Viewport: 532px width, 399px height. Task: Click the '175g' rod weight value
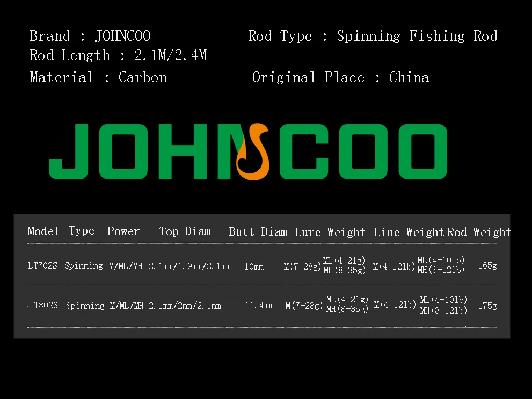pos(487,306)
